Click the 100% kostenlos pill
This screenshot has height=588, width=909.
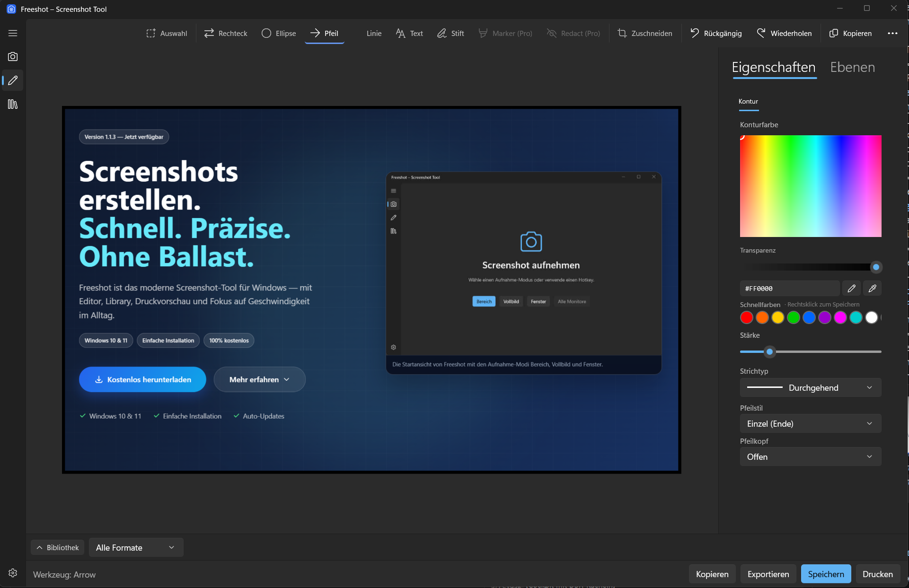(x=229, y=341)
